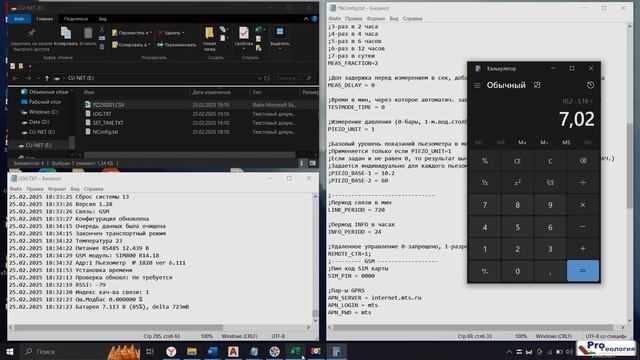Click the horizontal scrollbar in Explorer file list
Image resolution: width=640 pixels, height=360 pixels.
tap(190, 155)
